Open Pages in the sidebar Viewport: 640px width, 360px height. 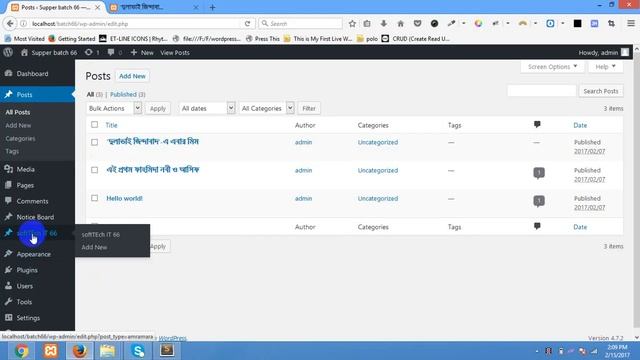(25, 185)
